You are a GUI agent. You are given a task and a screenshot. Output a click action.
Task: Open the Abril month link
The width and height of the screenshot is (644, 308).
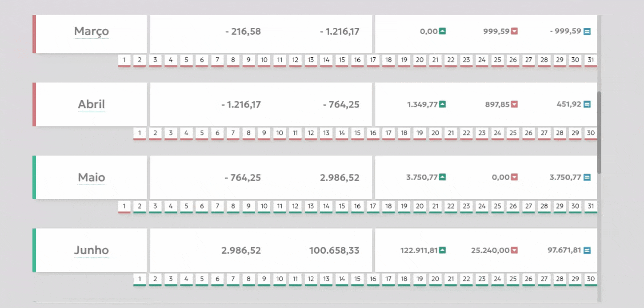point(91,104)
